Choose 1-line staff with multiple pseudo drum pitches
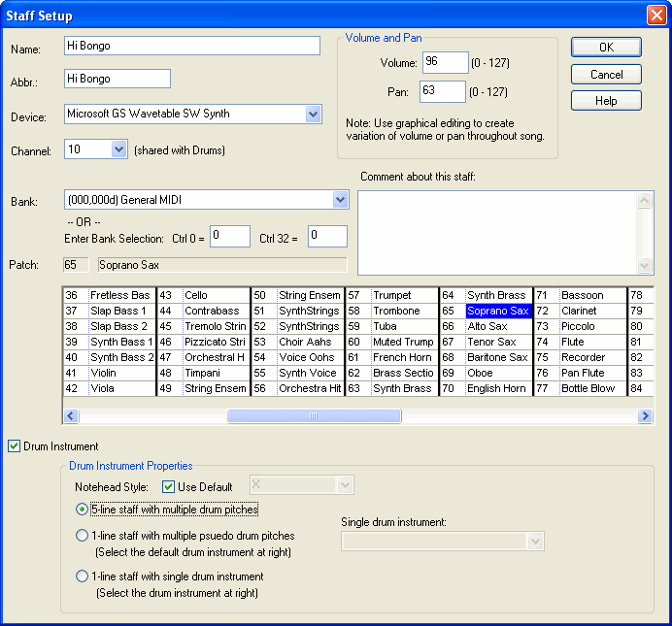 [82, 535]
